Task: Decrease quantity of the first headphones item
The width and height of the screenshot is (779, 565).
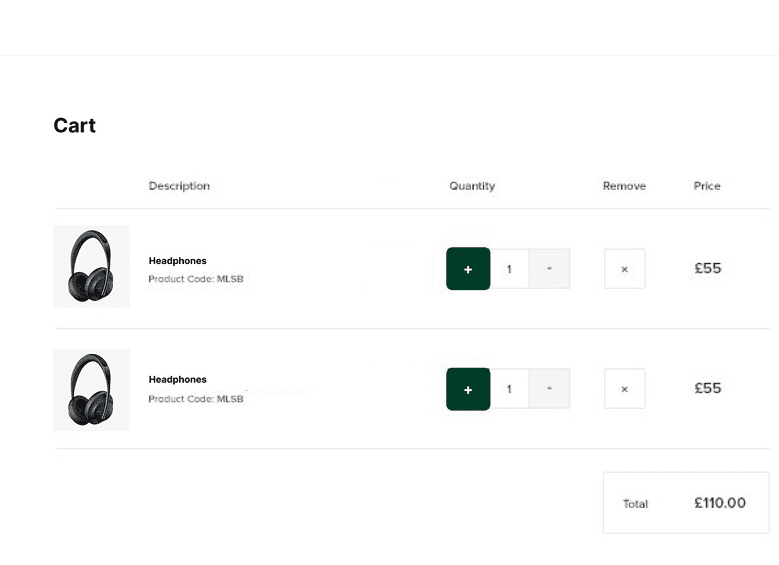Action: point(549,269)
